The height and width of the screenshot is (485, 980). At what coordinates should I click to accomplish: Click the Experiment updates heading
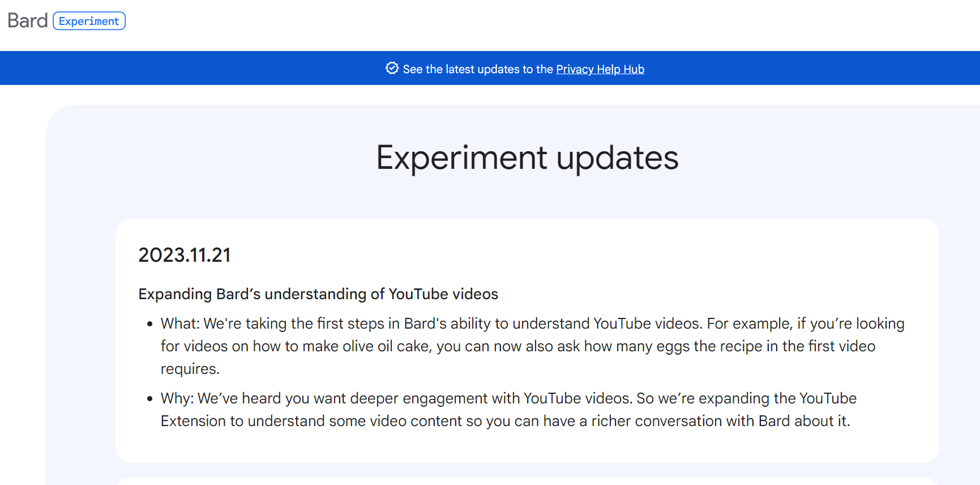[527, 158]
